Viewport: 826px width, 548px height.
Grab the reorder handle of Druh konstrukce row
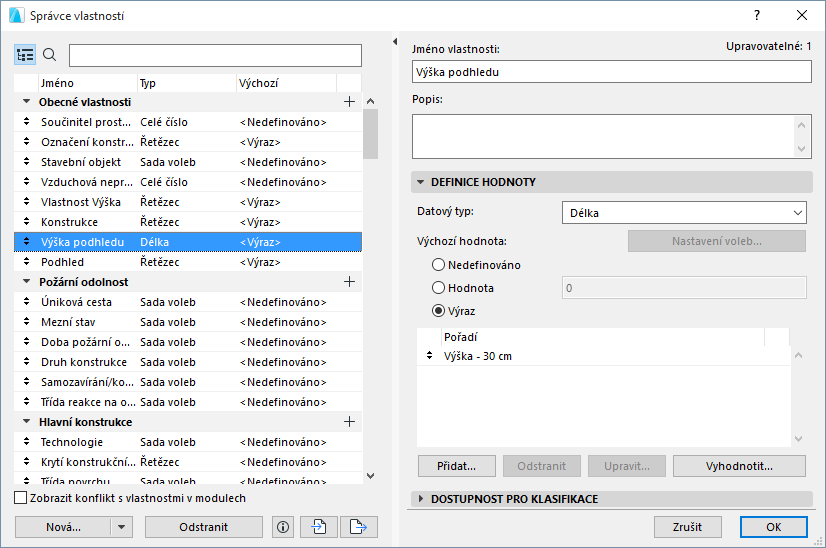26,362
